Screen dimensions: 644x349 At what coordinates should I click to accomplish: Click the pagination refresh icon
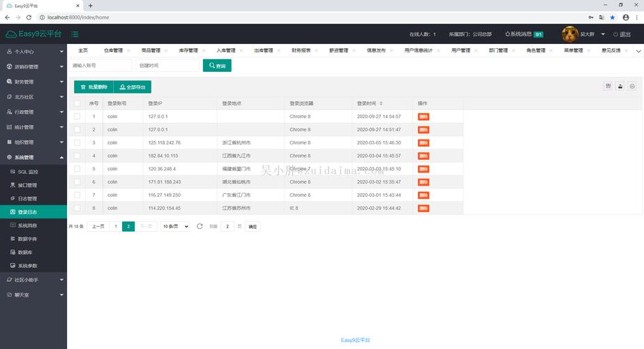tap(200, 226)
